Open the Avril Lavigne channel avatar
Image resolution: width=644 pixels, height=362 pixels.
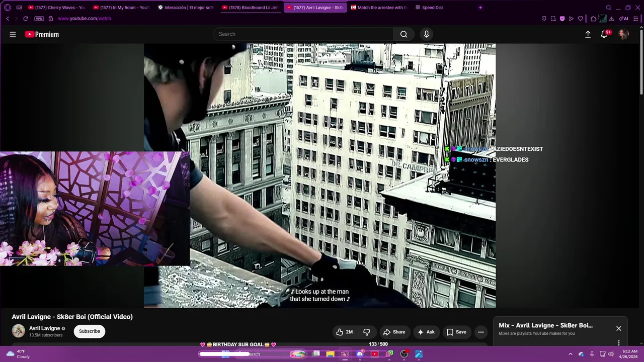[x=19, y=331]
